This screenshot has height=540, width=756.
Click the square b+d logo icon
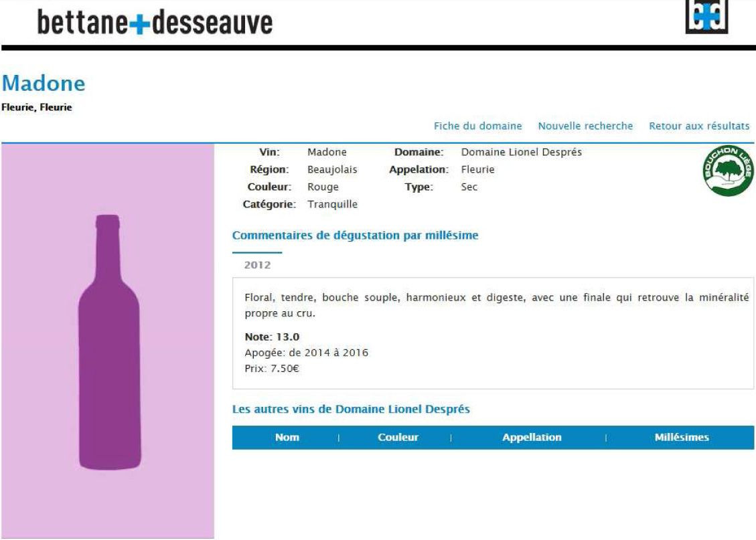click(x=706, y=17)
